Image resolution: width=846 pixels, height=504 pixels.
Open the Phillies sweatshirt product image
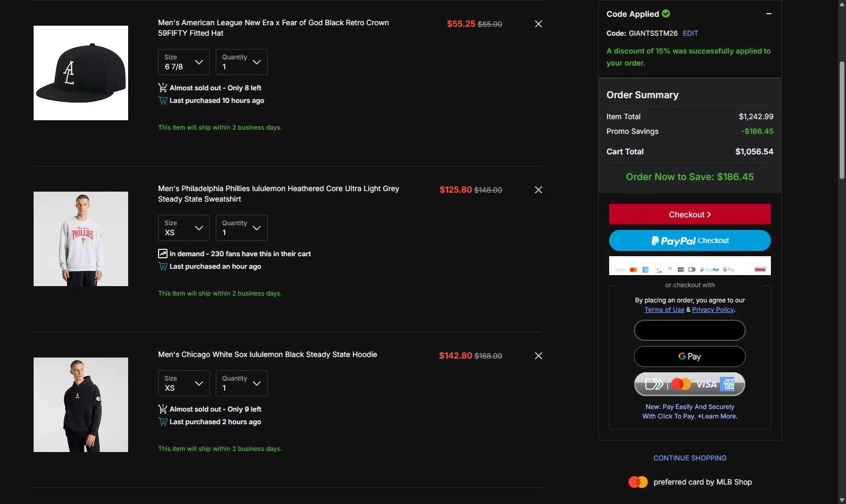pyautogui.click(x=81, y=239)
